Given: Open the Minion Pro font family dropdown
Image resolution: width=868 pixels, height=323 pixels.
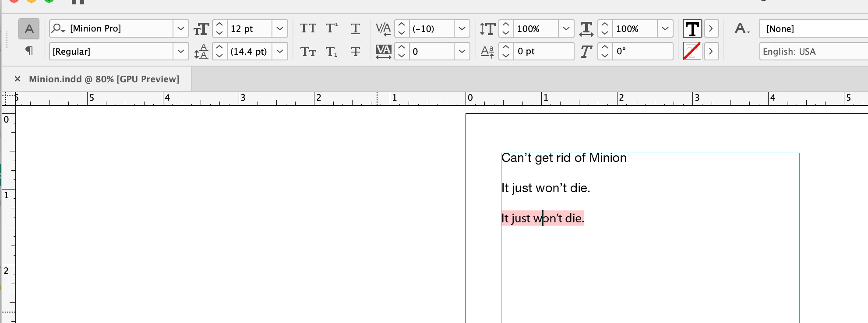Looking at the screenshot, I should point(180,28).
